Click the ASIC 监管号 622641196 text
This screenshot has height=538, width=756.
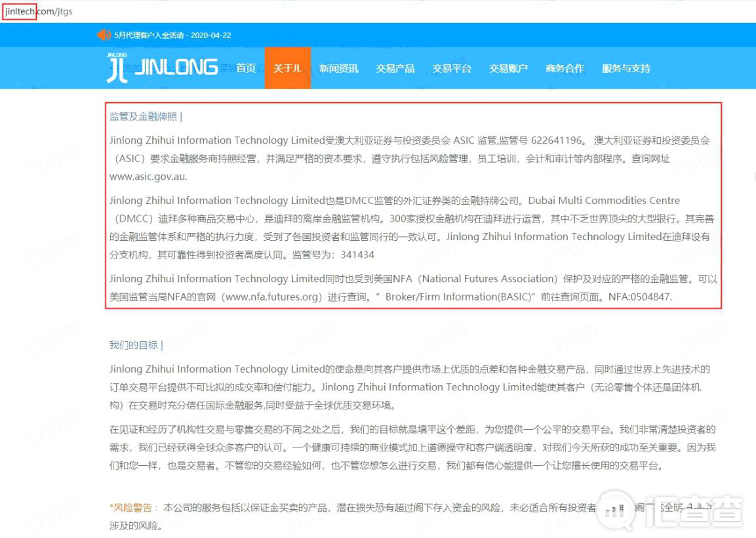(518, 140)
